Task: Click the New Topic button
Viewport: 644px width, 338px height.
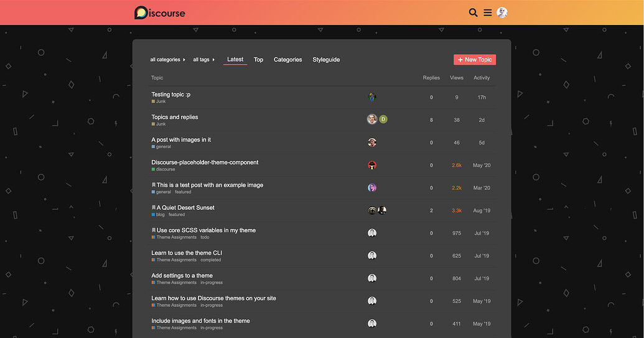Action: tap(475, 60)
